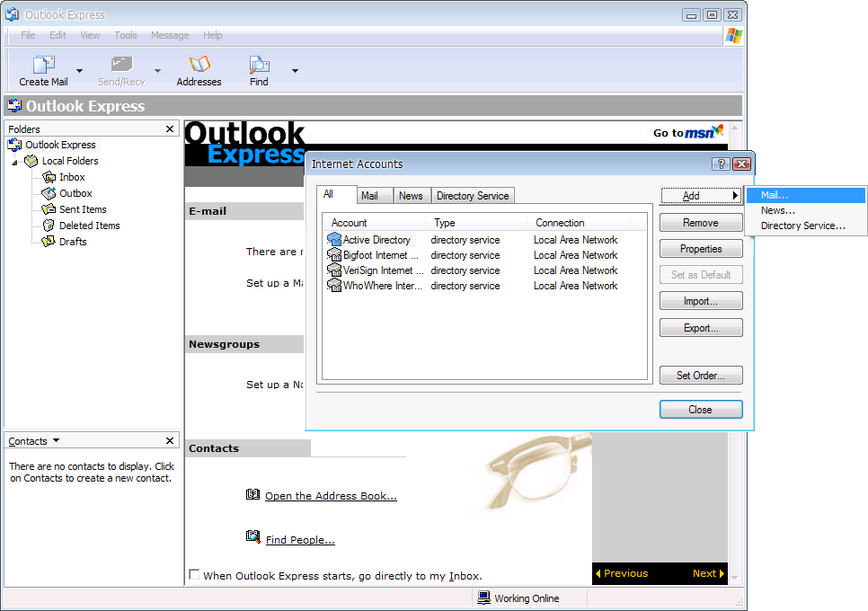Open the Outbox folder
This screenshot has height=611, width=868.
75,193
